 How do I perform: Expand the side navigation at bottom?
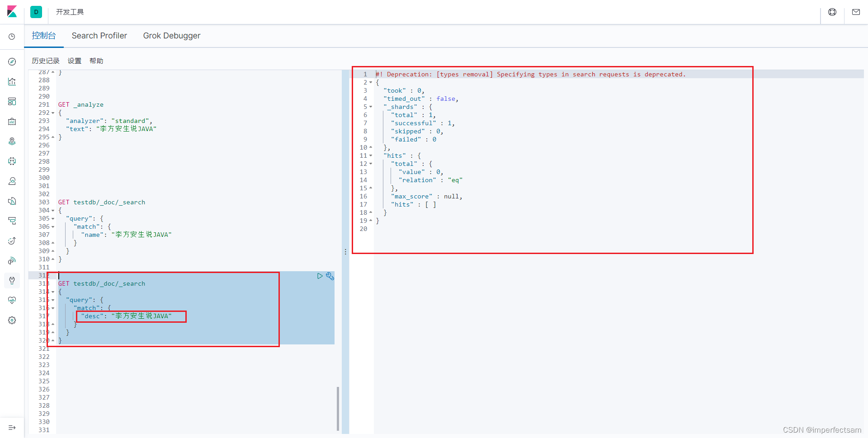pos(12,428)
